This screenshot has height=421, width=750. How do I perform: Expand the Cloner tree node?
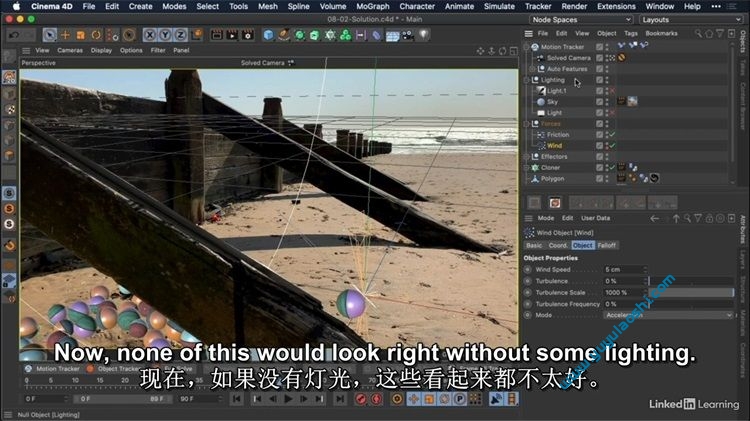pos(527,167)
